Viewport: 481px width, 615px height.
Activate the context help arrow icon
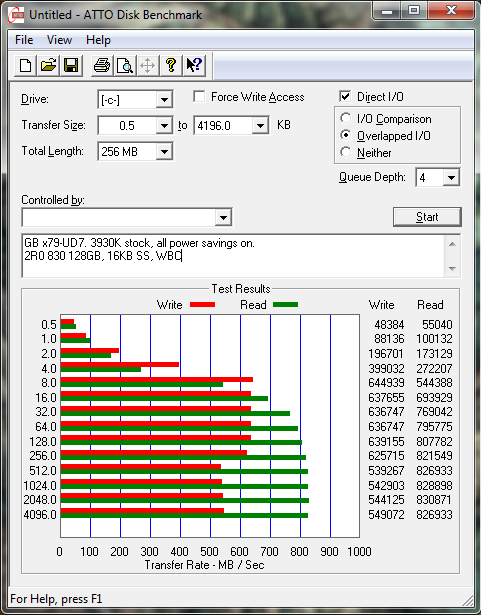click(194, 65)
